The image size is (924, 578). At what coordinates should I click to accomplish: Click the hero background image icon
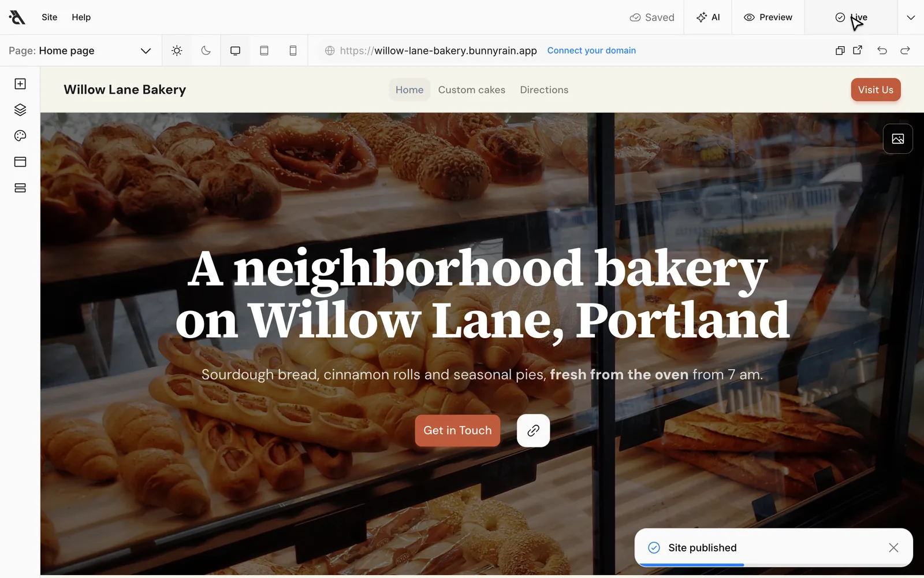[898, 139]
